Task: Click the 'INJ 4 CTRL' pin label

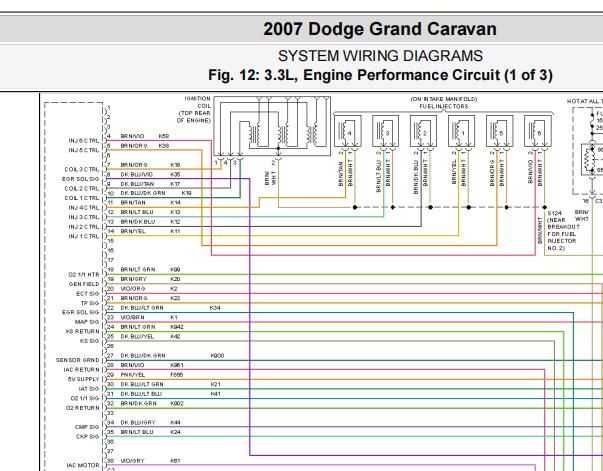Action: coord(84,208)
